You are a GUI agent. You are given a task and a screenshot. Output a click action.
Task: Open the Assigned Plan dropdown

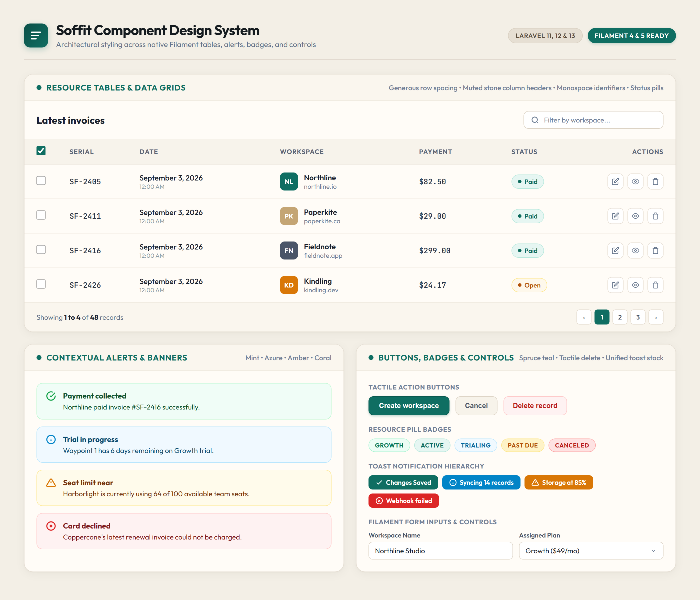(591, 551)
